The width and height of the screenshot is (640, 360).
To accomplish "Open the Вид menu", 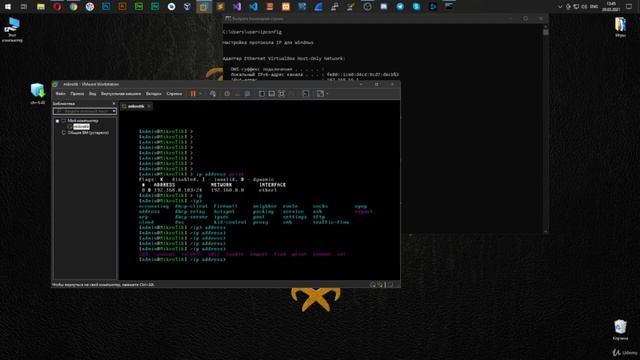I will pyautogui.click(x=92, y=93).
